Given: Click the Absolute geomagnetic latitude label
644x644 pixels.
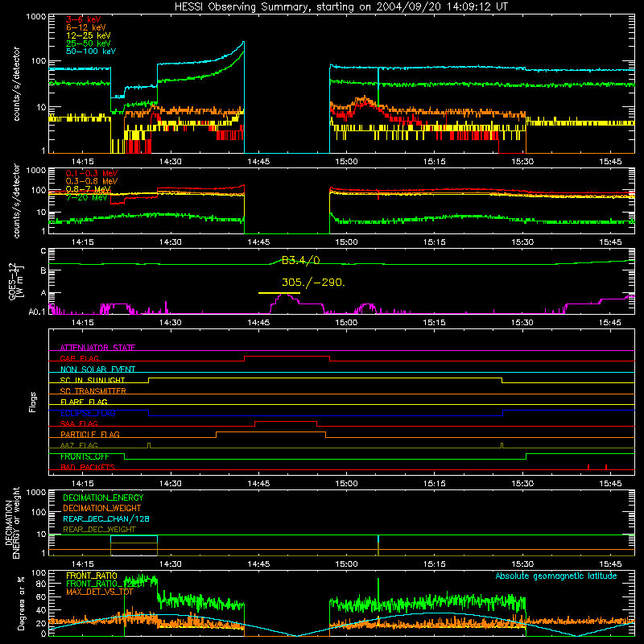Looking at the screenshot, I should 556,576.
